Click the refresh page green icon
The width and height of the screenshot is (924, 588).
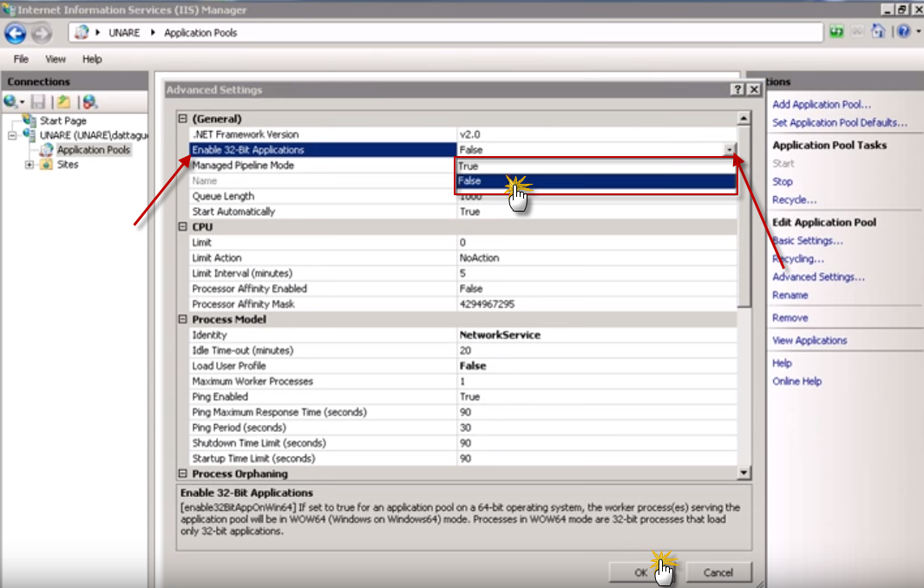coord(836,32)
